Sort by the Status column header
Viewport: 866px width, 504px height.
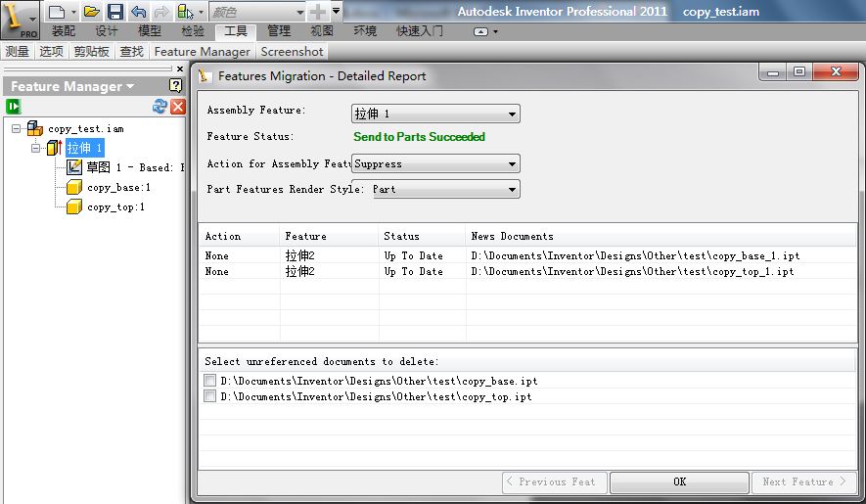pos(423,236)
